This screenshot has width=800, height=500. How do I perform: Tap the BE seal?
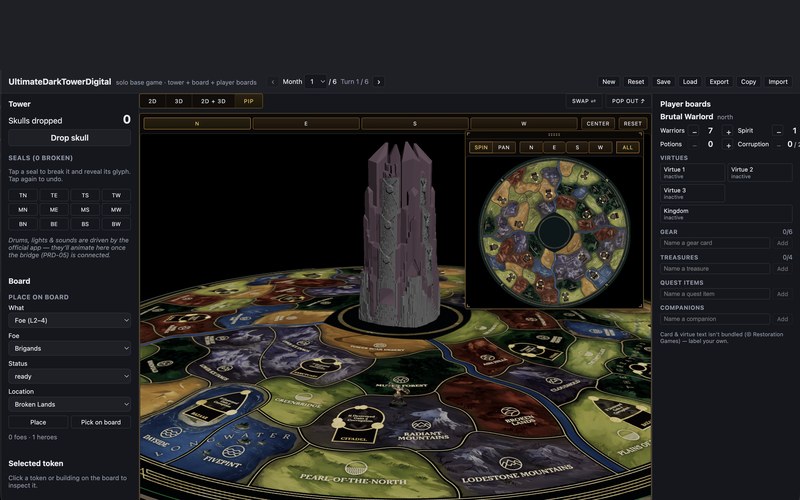(x=54, y=224)
